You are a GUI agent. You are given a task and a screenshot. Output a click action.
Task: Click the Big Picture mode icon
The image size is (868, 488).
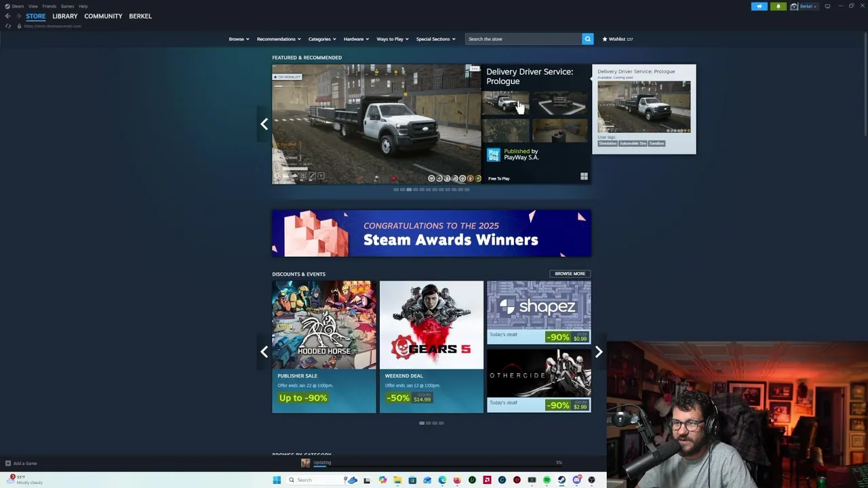pos(827,6)
